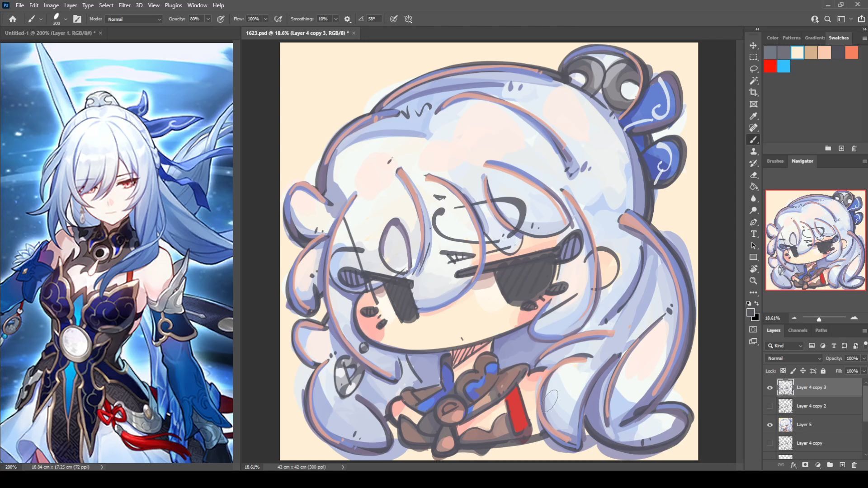The width and height of the screenshot is (868, 488).
Task: Select the Brush tool in the toolbar
Action: pyautogui.click(x=753, y=140)
